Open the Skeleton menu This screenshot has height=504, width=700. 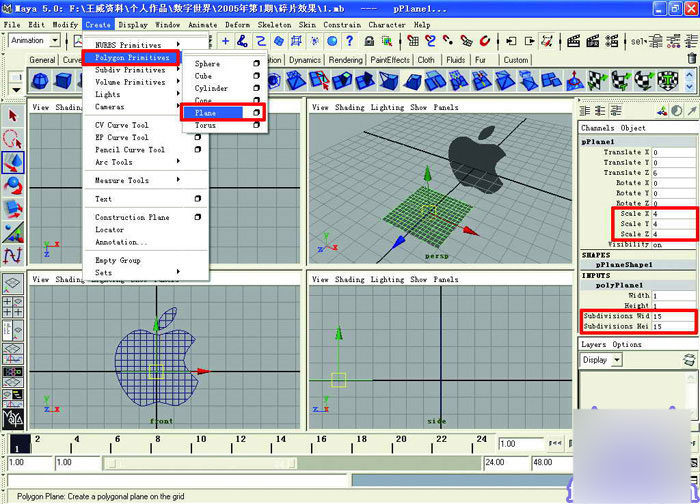[x=274, y=25]
